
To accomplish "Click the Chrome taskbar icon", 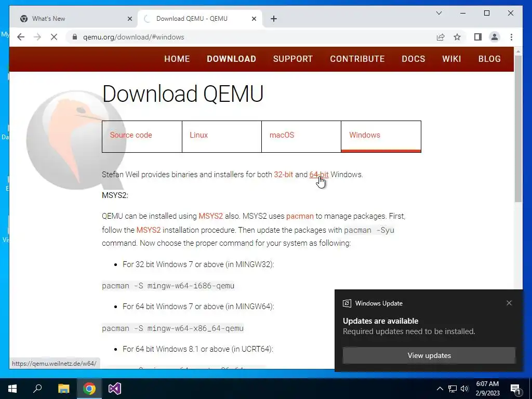I will (89, 389).
